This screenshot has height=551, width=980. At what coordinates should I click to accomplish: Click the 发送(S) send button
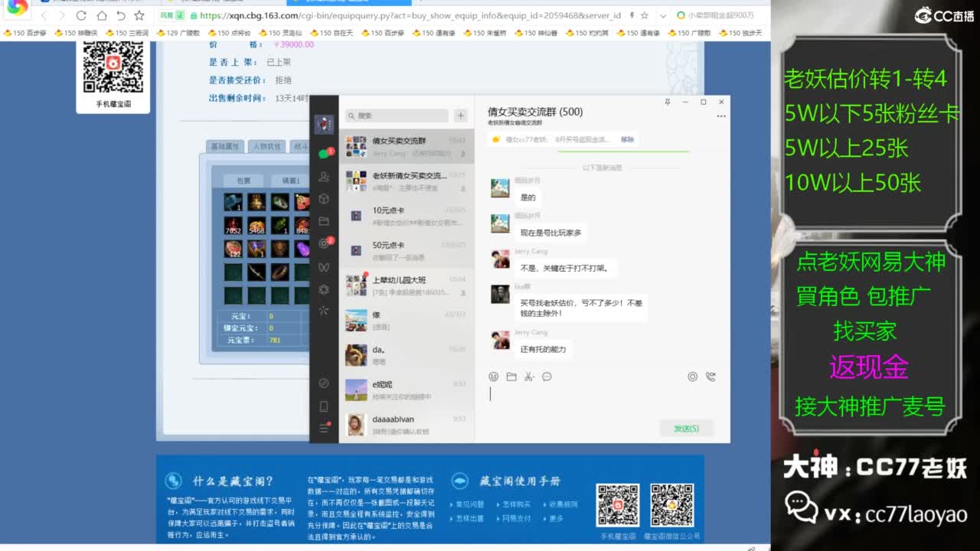click(687, 427)
